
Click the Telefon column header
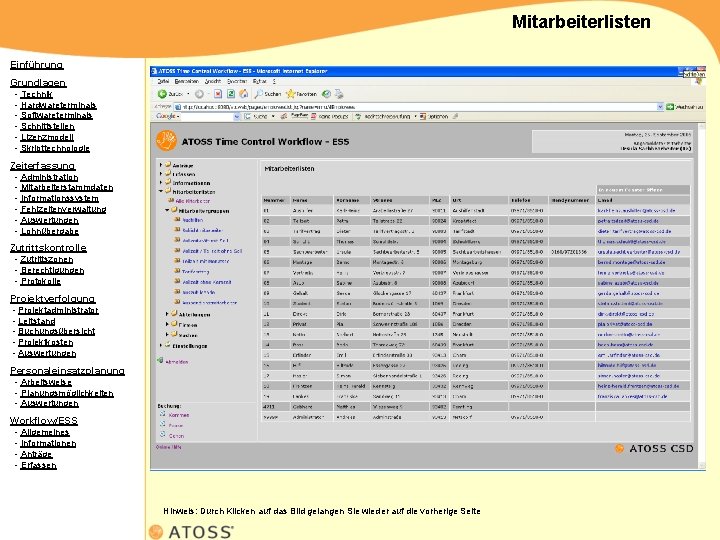528,200
